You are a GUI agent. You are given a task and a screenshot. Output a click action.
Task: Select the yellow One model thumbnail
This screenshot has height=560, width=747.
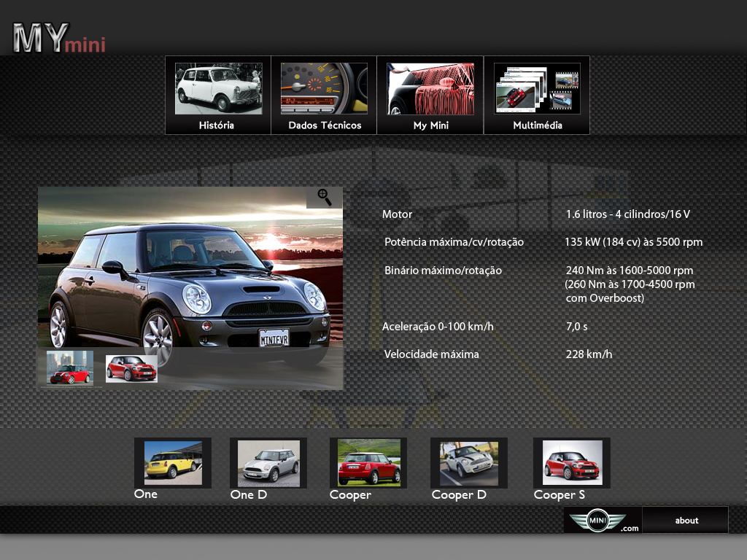173,463
